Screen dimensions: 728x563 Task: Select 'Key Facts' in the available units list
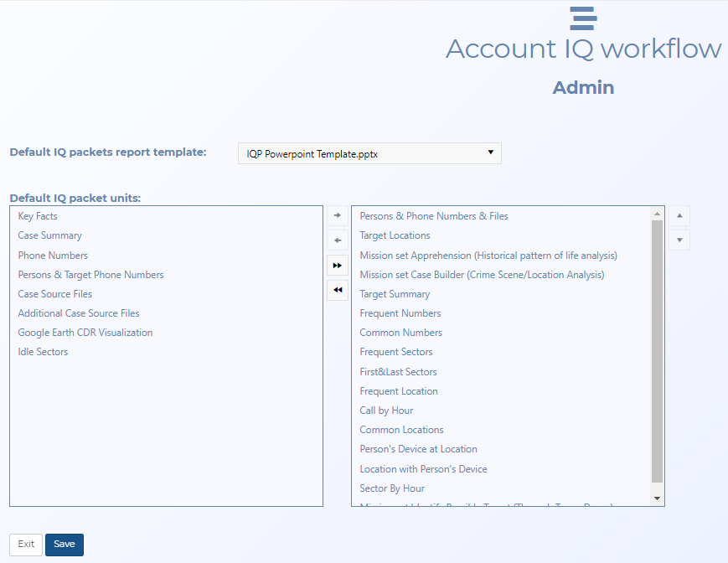click(37, 215)
